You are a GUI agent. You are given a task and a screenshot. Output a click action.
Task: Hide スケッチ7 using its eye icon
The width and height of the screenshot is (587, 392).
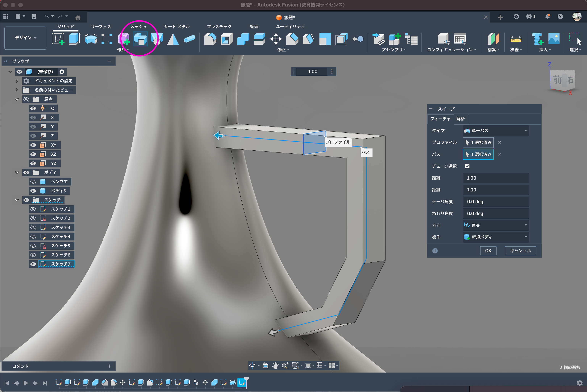tap(33, 264)
